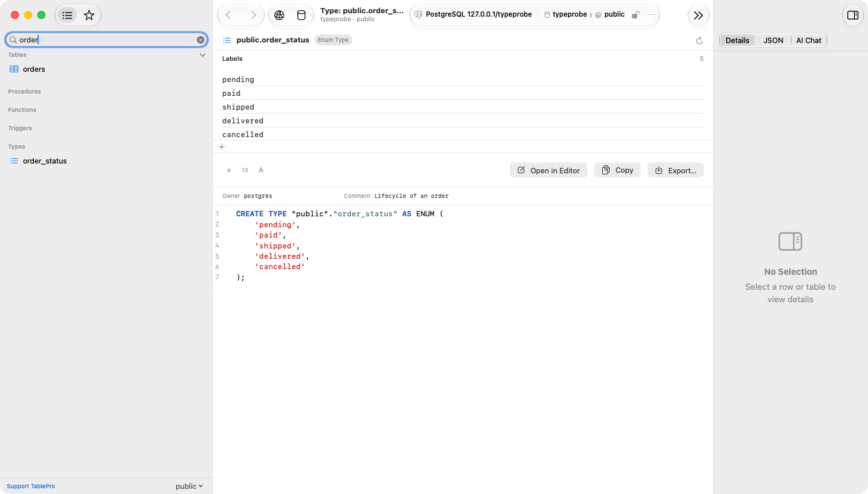This screenshot has width=868, height=494.
Task: Click the labels count 5
Action: pyautogui.click(x=702, y=59)
